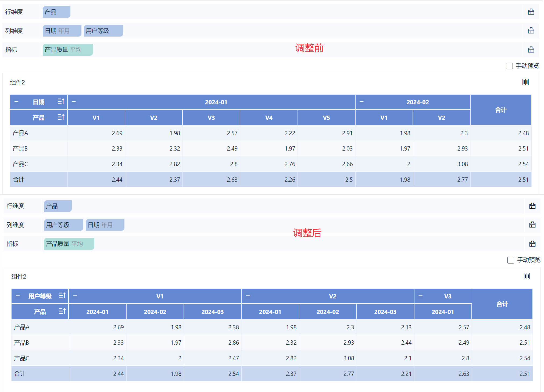Click 日期 年月 field in top 列维度
Screen dimensions: 544x392
coord(62,31)
